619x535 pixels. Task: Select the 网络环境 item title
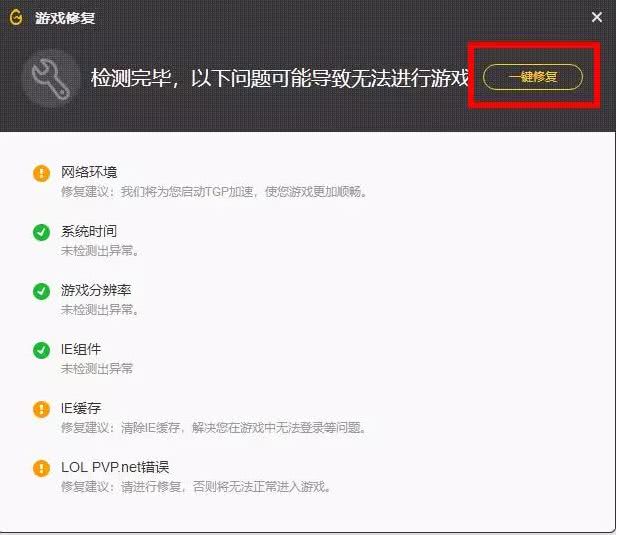pyautogui.click(x=89, y=172)
